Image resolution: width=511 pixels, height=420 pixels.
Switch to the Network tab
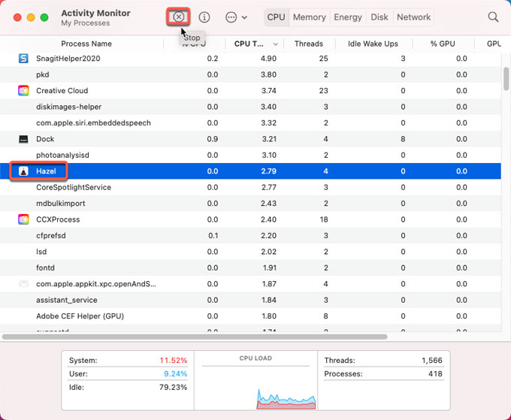pos(413,17)
